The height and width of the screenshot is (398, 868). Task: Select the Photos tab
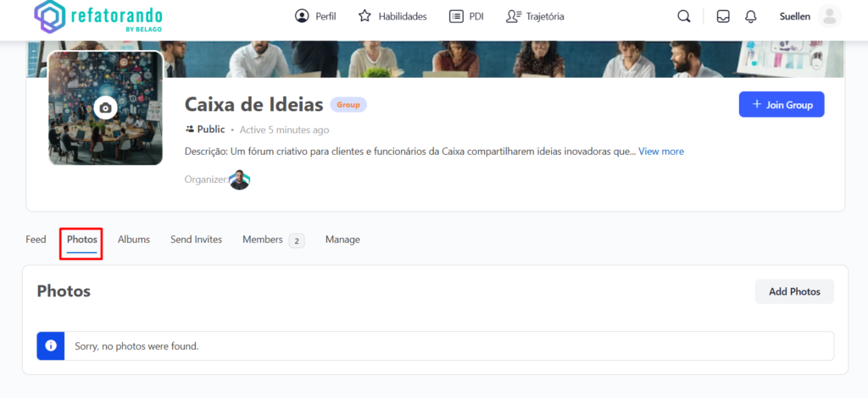(x=82, y=240)
